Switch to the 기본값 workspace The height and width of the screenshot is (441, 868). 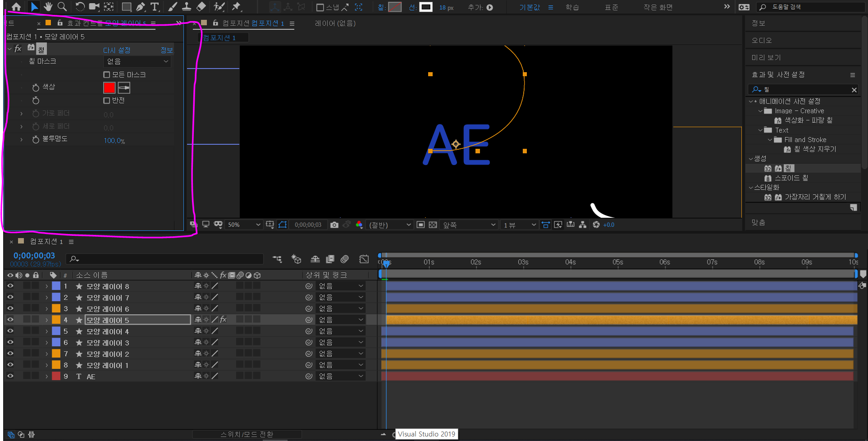(x=530, y=7)
